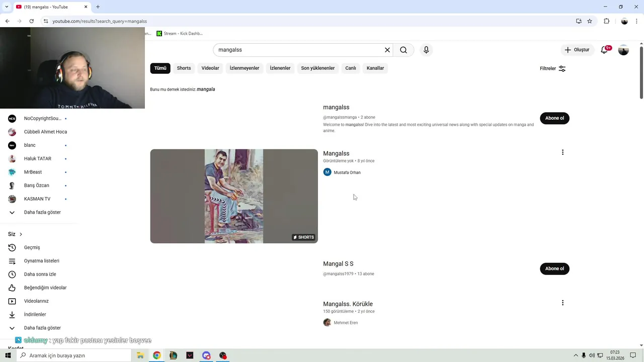Open Mustafa Orhan channel avatar
Screen dimensions: 644x362
(x=327, y=172)
